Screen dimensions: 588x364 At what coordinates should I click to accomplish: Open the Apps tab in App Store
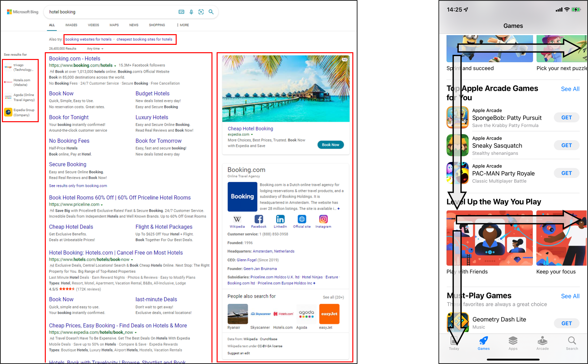513,343
